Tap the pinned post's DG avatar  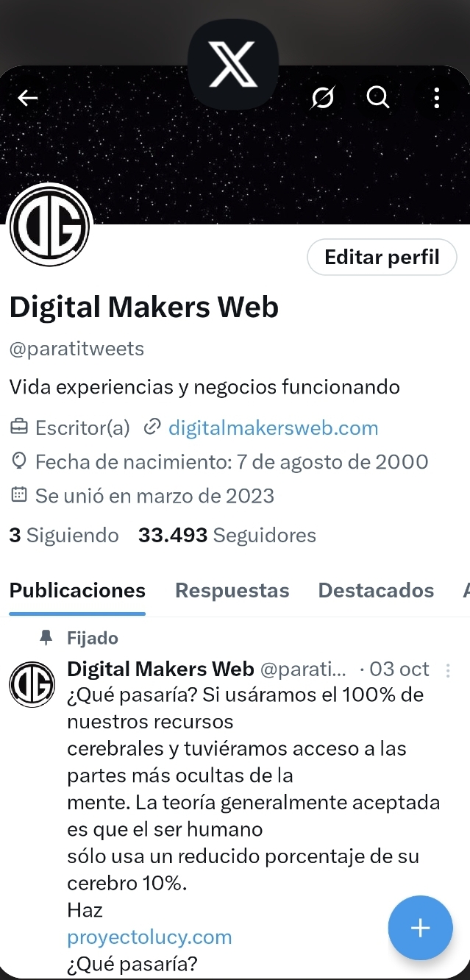(x=32, y=684)
